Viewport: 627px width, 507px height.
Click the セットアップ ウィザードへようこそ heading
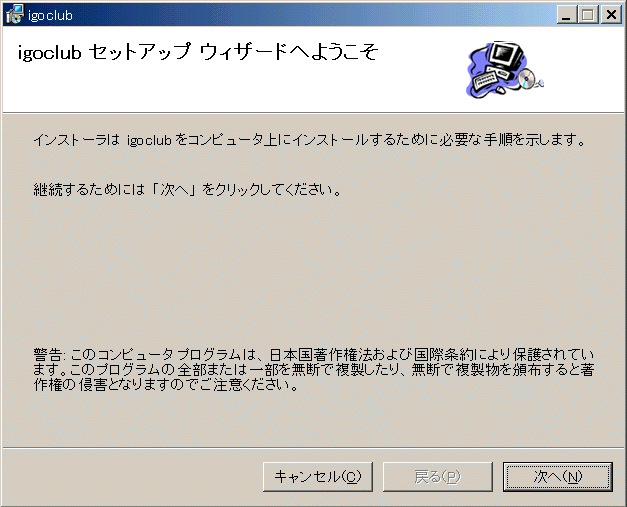pos(198,52)
